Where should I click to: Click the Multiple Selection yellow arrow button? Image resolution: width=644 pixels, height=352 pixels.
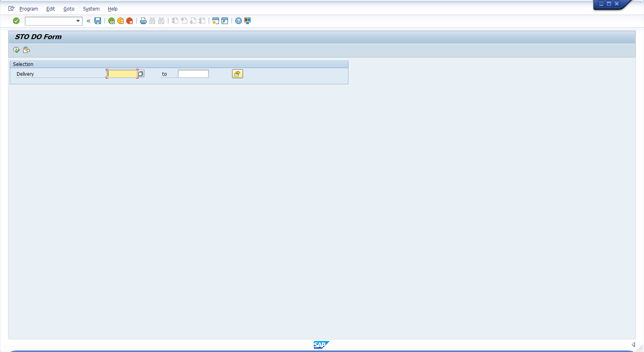coord(237,74)
